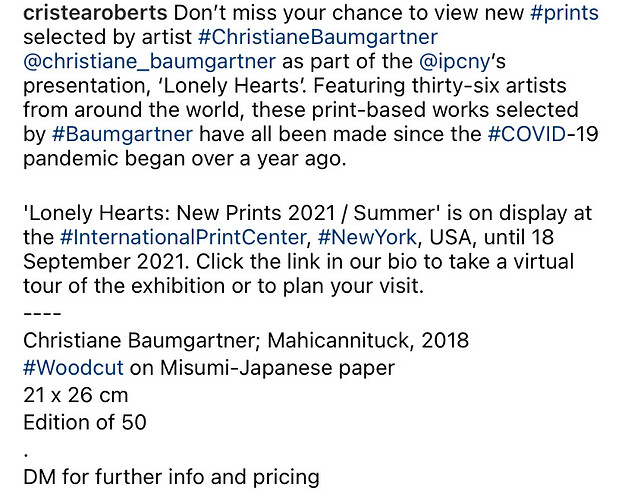
Task: Click the 'Edition of 50' line
Action: [85, 423]
